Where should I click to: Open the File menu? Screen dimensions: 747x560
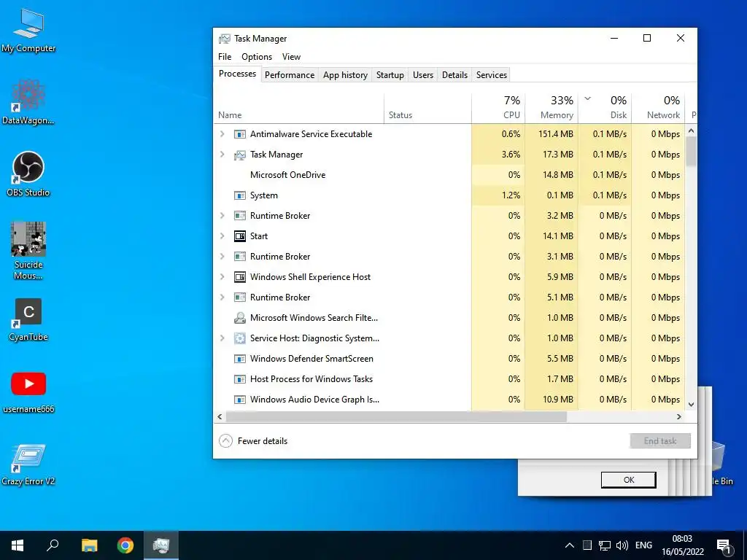(x=225, y=57)
